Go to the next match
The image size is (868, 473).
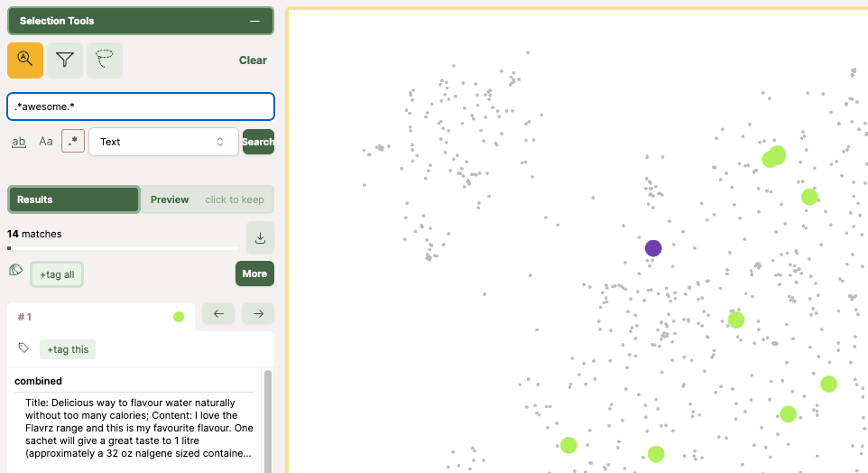tap(258, 313)
